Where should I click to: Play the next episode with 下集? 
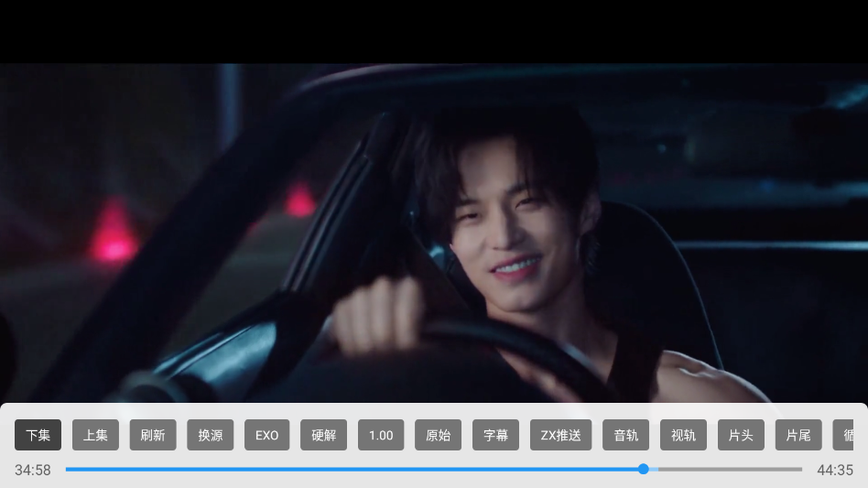click(x=38, y=435)
